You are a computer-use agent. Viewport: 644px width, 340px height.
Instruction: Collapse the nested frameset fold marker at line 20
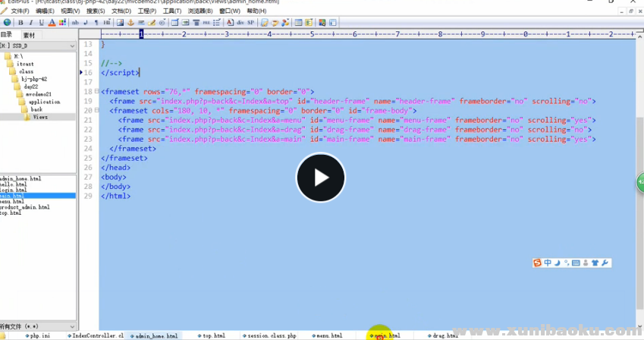pos(96,111)
